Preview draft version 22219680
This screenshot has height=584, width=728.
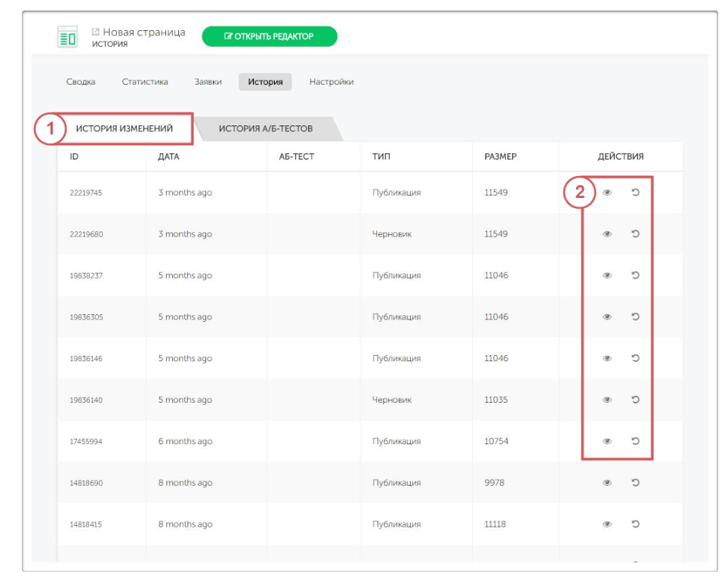click(607, 234)
